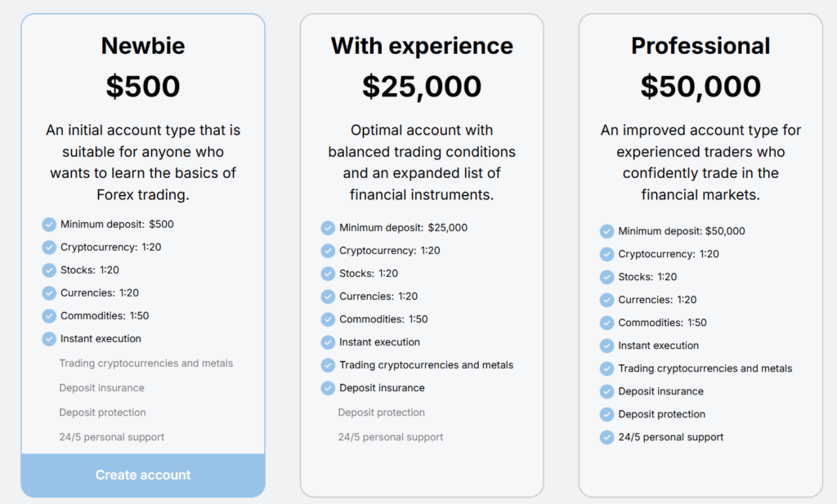Click check icon beside Professional Deposit protection

click(x=606, y=414)
